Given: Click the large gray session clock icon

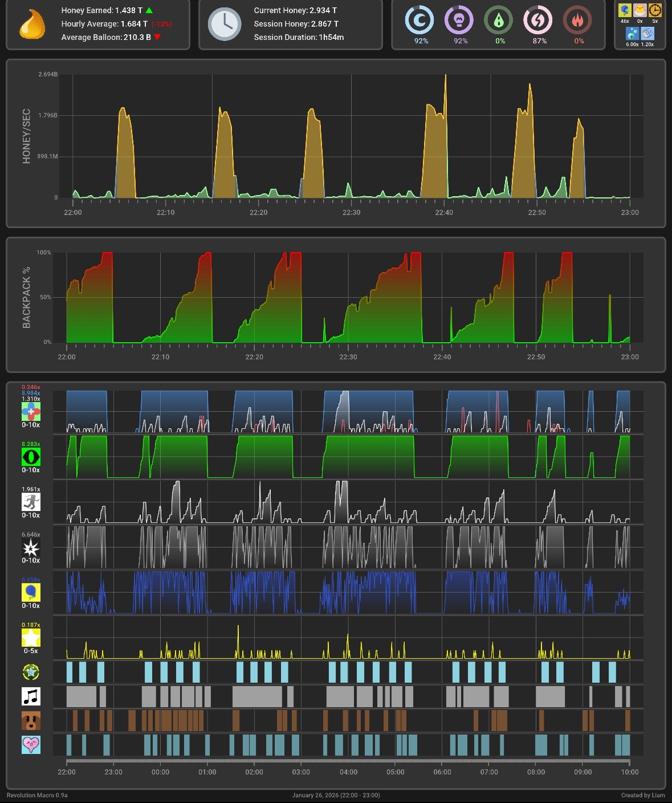Looking at the screenshot, I should [225, 25].
